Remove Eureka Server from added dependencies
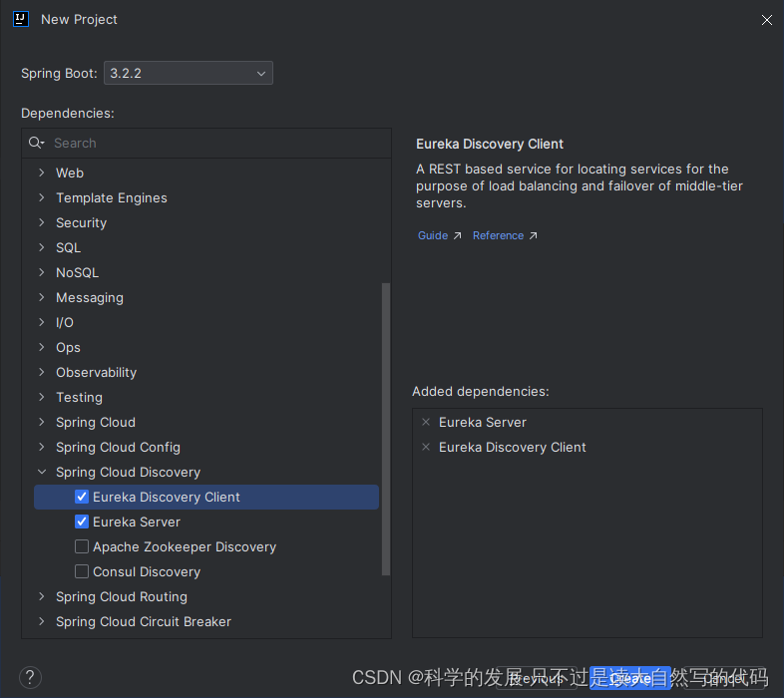The height and width of the screenshot is (698, 784). pyautogui.click(x=426, y=422)
